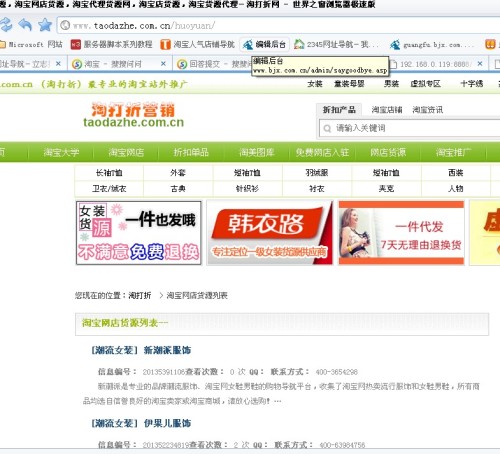This screenshot has width=500, height=454.
Task: Close the 网址导航 tab
Action: click(58, 64)
